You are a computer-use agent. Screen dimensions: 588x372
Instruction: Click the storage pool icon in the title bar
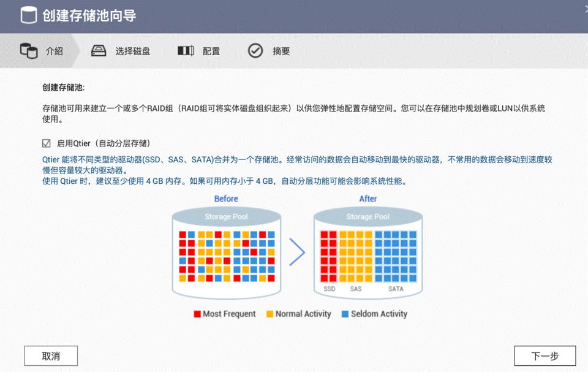[29, 15]
